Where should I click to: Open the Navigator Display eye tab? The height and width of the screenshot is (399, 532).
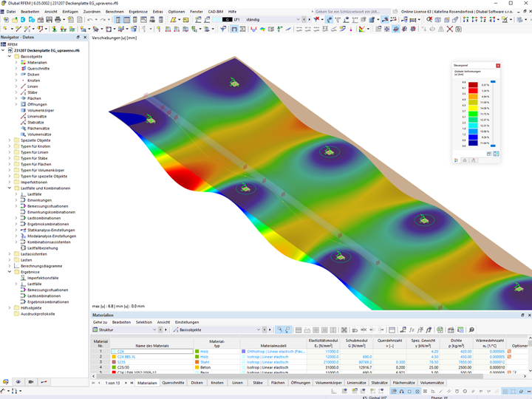[x=18, y=382]
